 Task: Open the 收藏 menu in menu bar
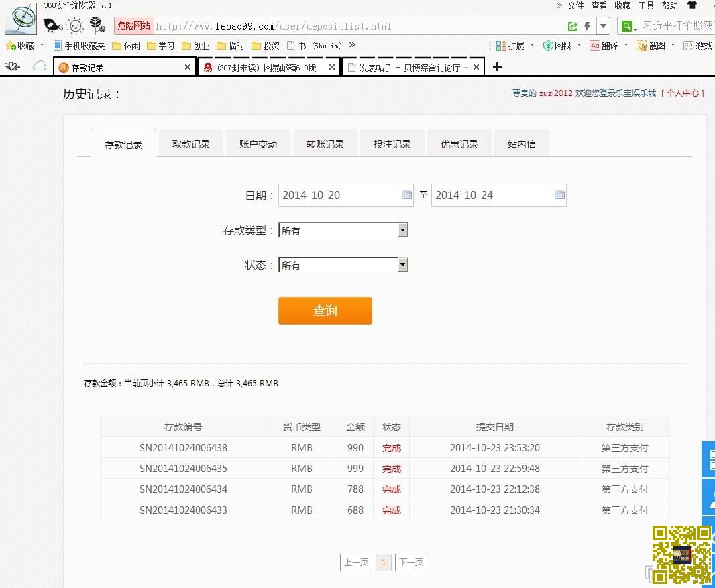622,5
